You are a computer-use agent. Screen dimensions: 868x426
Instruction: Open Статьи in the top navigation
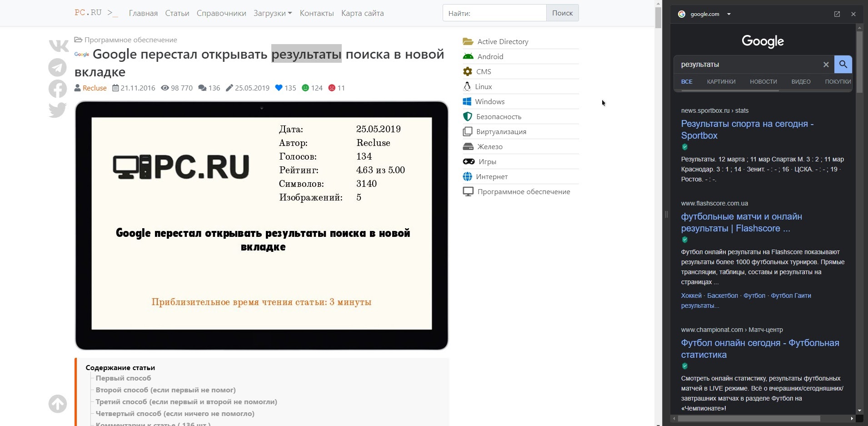pyautogui.click(x=177, y=13)
